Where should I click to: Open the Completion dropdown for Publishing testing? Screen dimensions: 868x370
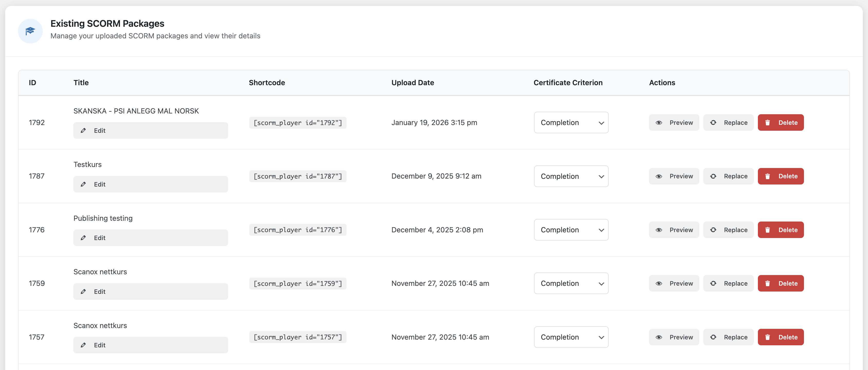tap(571, 230)
